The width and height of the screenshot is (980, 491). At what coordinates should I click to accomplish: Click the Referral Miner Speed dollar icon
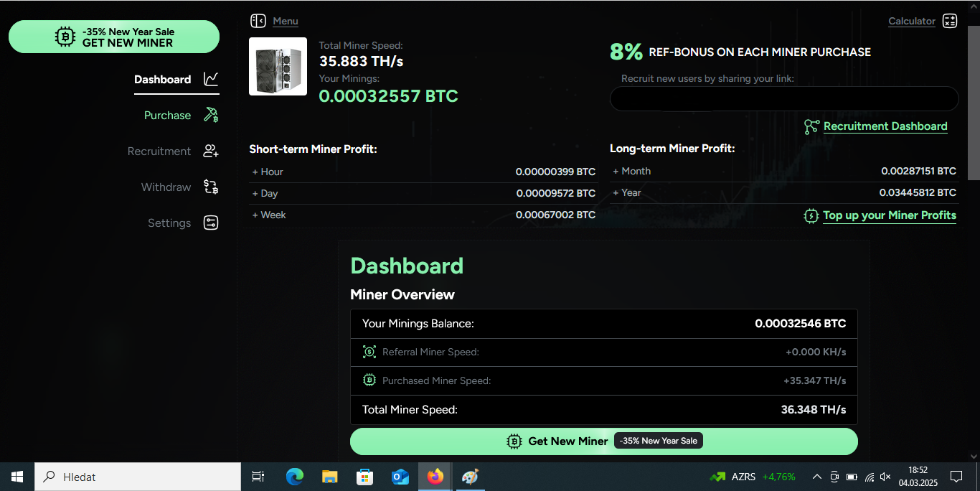coord(369,352)
